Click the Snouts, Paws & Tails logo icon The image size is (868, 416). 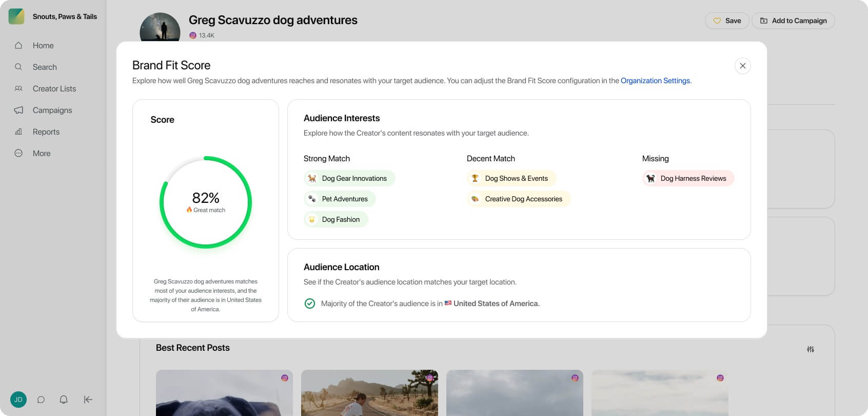pyautogui.click(x=16, y=16)
